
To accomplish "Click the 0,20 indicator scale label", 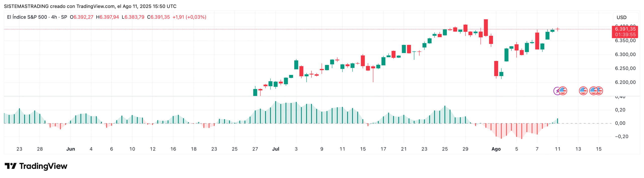I will pos(620,110).
